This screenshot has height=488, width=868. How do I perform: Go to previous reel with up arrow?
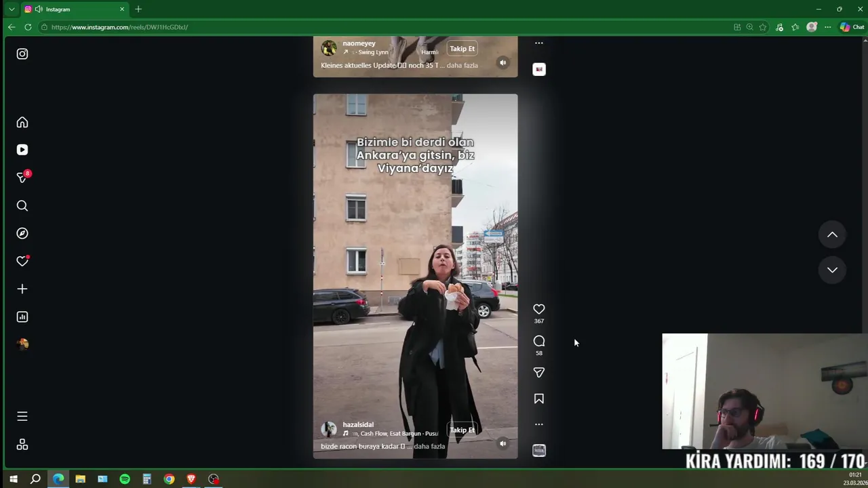pyautogui.click(x=832, y=235)
